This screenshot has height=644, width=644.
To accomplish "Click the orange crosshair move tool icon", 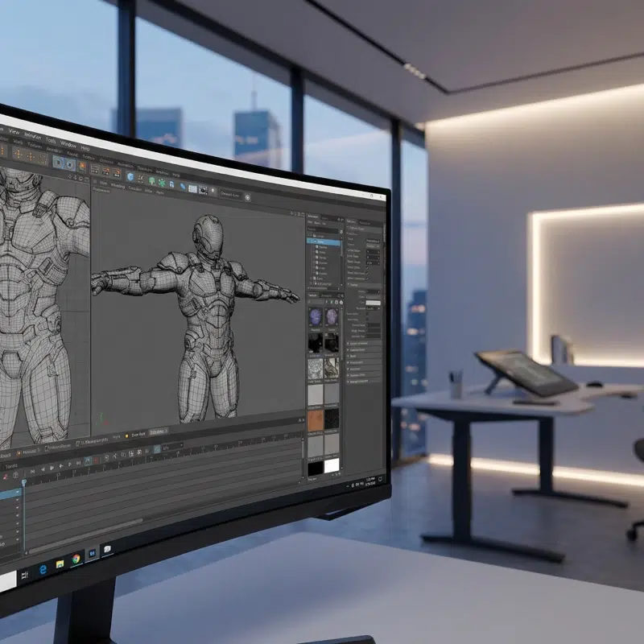I will click(18, 154).
